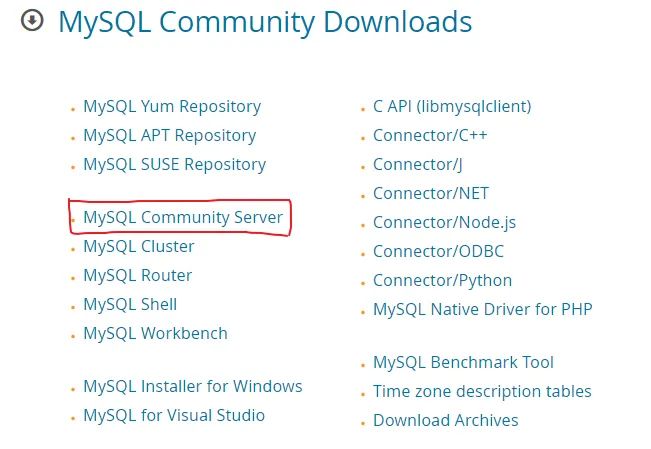
Task: Open MySQL Workbench download link
Action: pyautogui.click(x=156, y=334)
